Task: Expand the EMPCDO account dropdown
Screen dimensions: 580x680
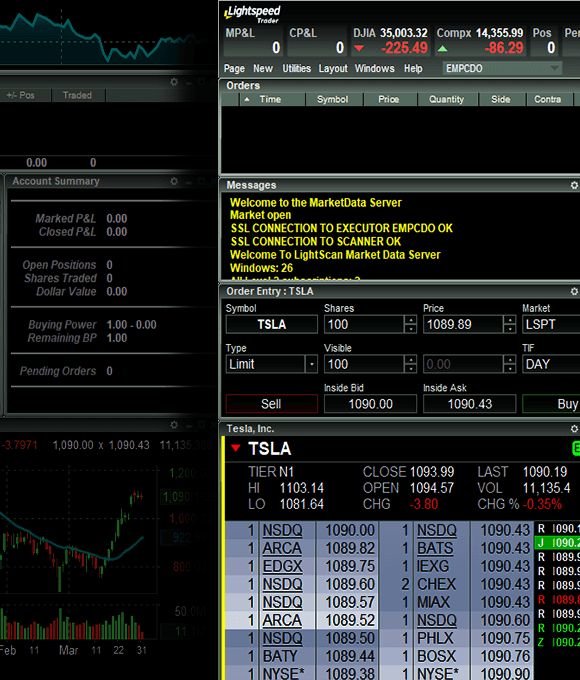Action: tap(554, 69)
